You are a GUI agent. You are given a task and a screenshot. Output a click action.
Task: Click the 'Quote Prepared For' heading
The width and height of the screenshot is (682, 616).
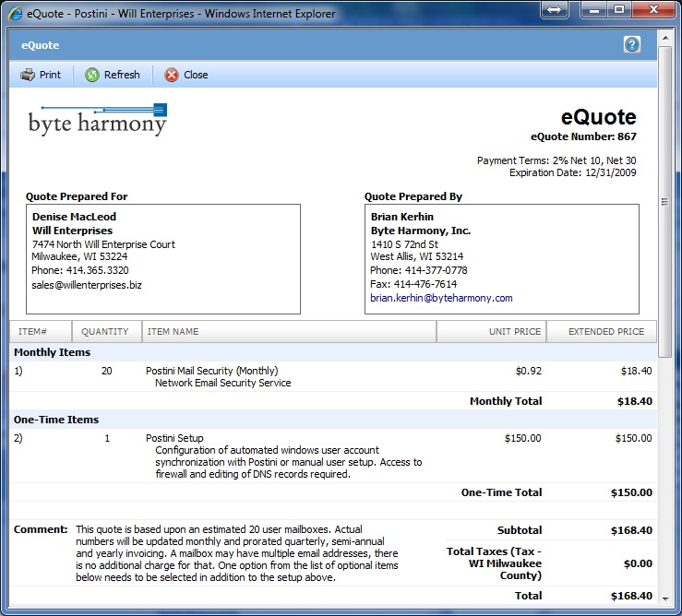point(77,196)
